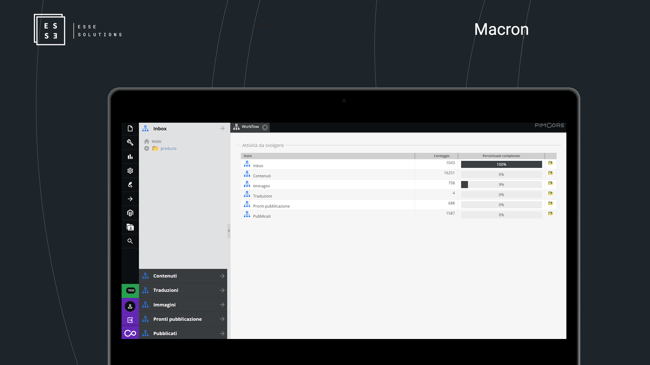Viewport: 650px width, 365px height.
Task: Open folder icon for Immagini row
Action: [550, 183]
